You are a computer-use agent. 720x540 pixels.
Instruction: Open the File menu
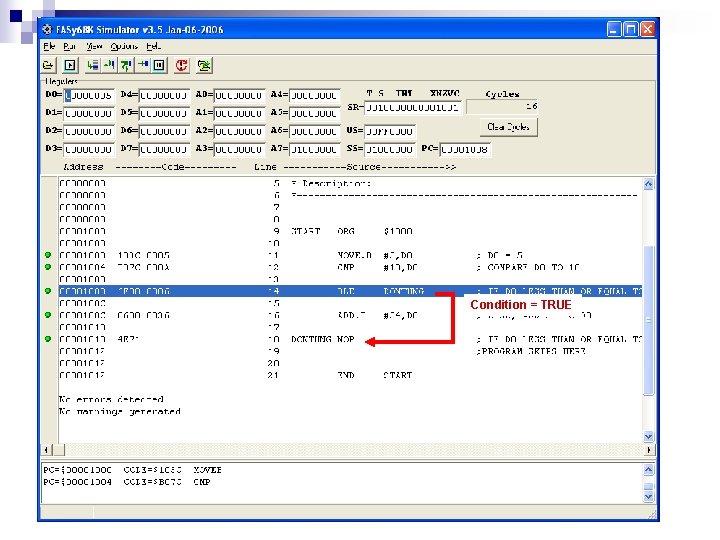[49, 46]
